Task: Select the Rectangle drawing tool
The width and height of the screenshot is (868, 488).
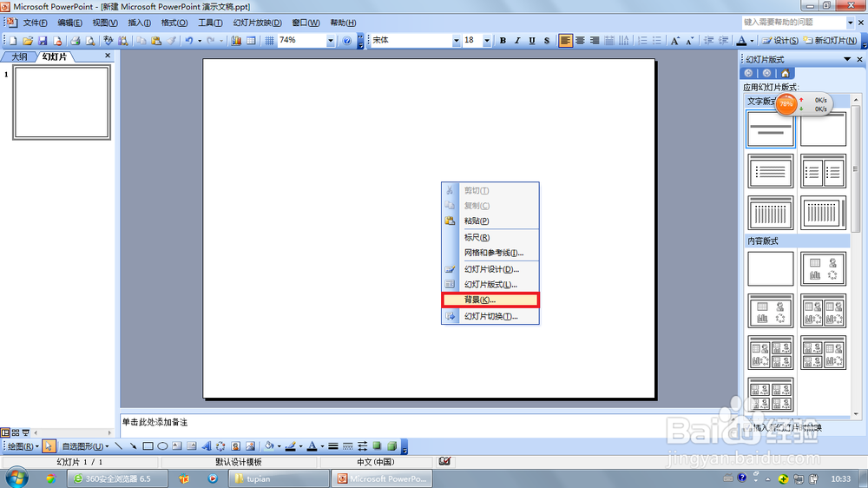Action: 148,446
